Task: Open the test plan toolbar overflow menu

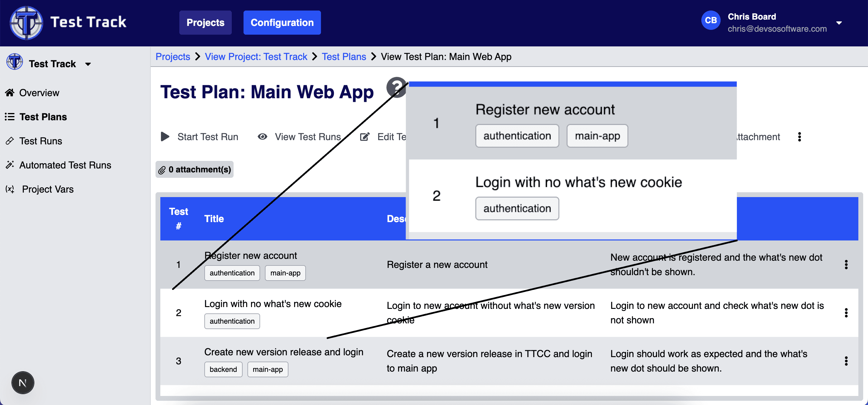Action: tap(799, 137)
